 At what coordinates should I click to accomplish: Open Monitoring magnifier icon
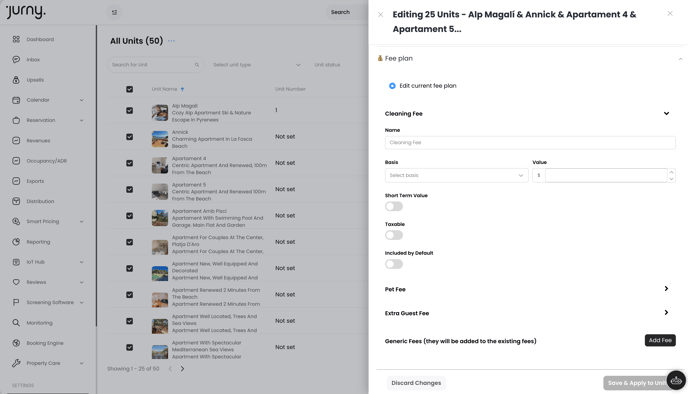(16, 322)
